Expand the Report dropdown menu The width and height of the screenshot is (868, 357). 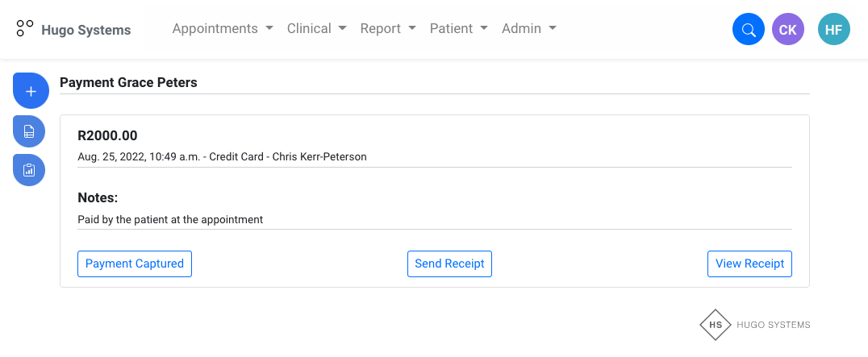coord(388,29)
